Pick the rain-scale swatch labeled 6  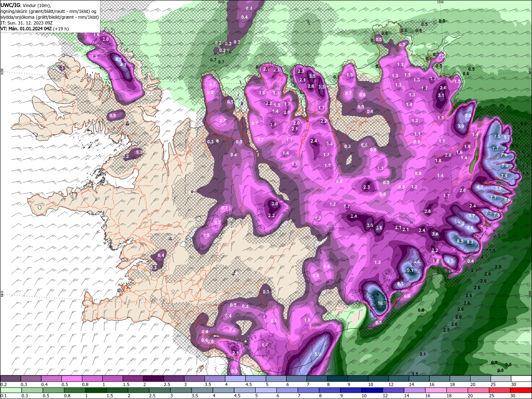pyautogui.click(x=287, y=390)
